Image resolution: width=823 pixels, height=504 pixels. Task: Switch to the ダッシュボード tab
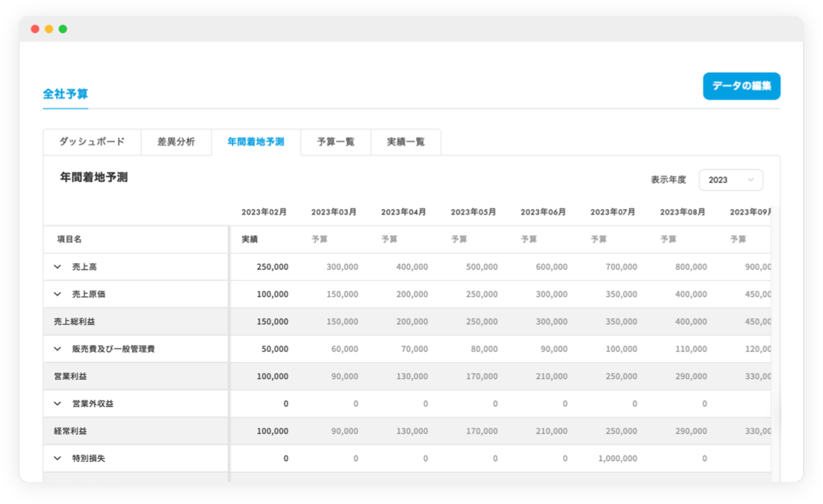[92, 142]
